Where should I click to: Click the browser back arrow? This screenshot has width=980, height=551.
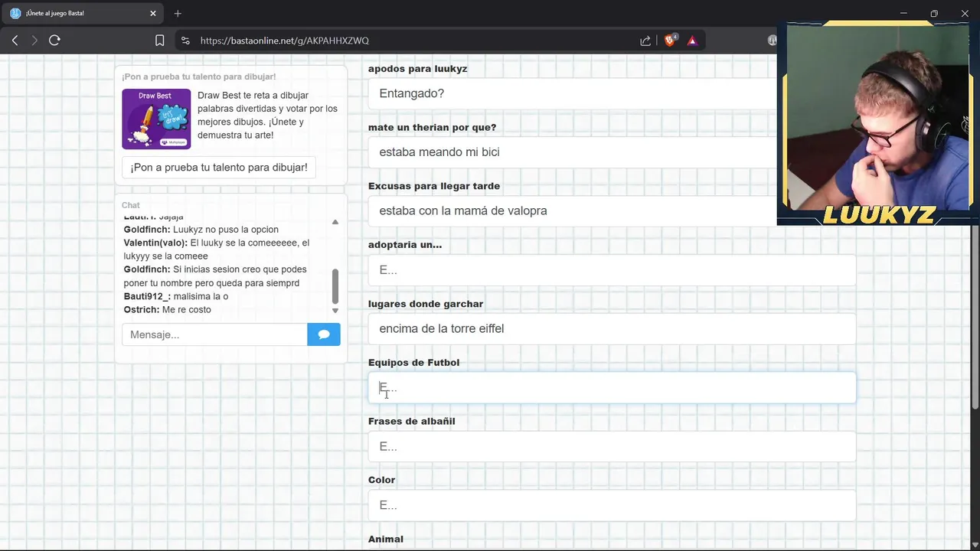(x=15, y=41)
